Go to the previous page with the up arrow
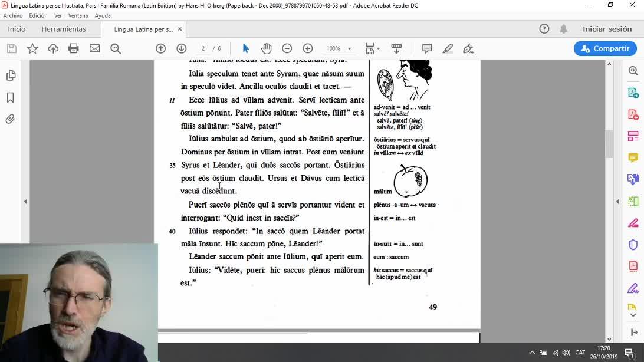The height and width of the screenshot is (362, 644). click(x=160, y=48)
